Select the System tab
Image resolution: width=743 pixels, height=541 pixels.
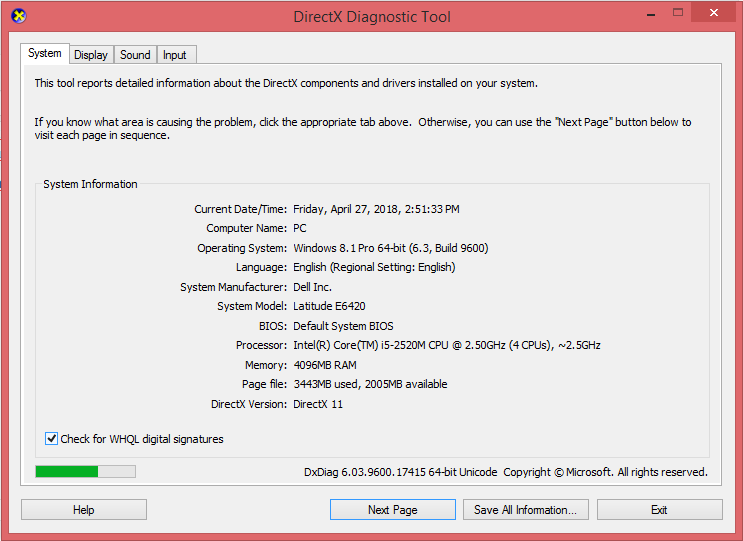44,54
